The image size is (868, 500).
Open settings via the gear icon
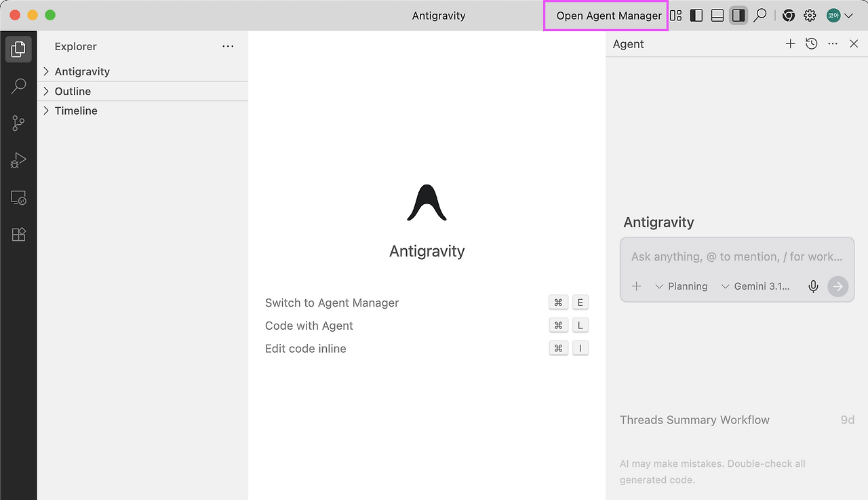[810, 15]
